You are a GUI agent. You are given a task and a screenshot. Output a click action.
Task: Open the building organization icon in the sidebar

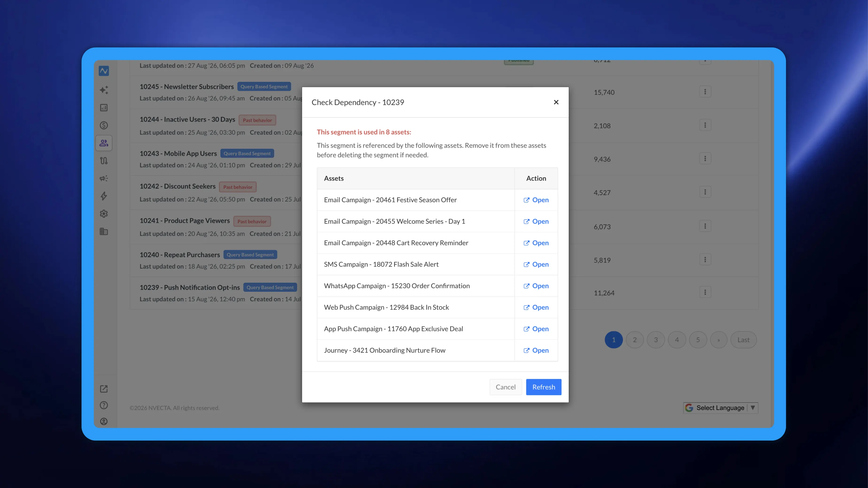click(x=104, y=231)
